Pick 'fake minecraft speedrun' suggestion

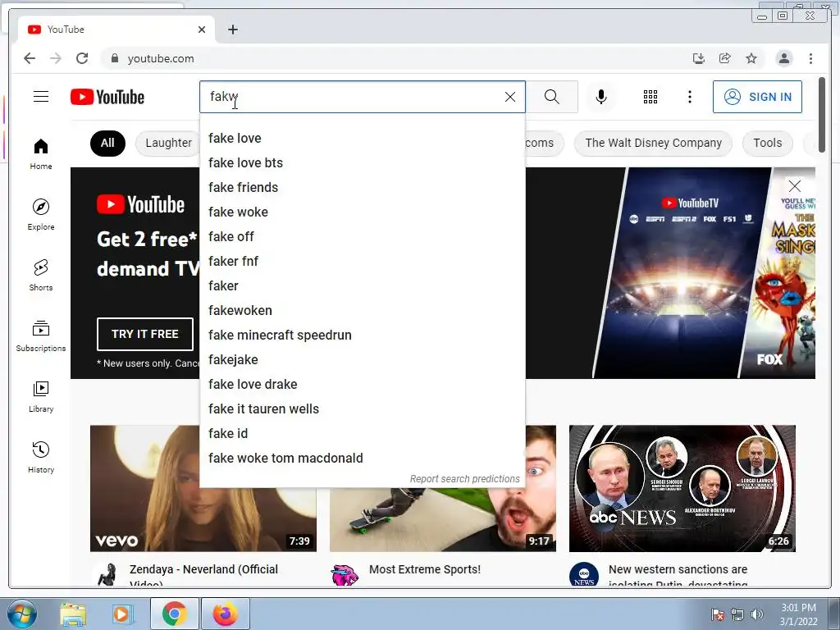(362, 336)
